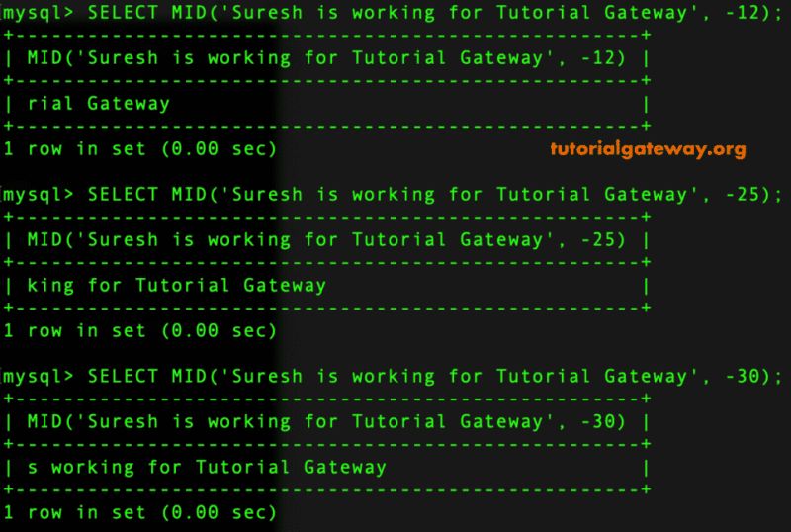Click the SELECT MID query ending in -12
Viewport: 791px width, 532px height.
(x=435, y=13)
